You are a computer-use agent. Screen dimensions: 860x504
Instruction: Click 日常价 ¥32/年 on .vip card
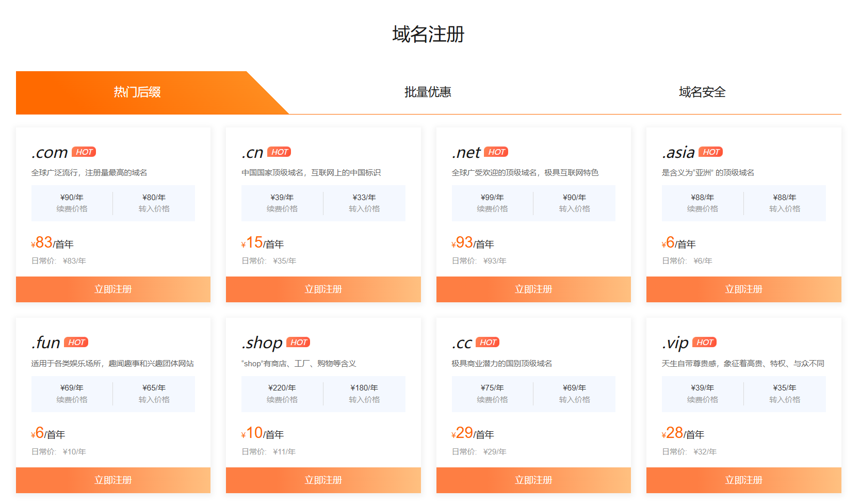pyautogui.click(x=689, y=452)
